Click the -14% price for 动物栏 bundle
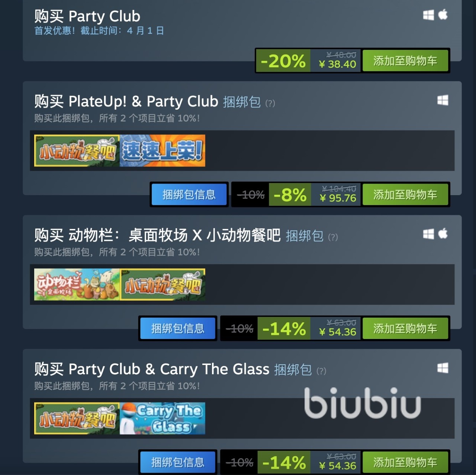The height and width of the screenshot is (475, 476). 284,329
